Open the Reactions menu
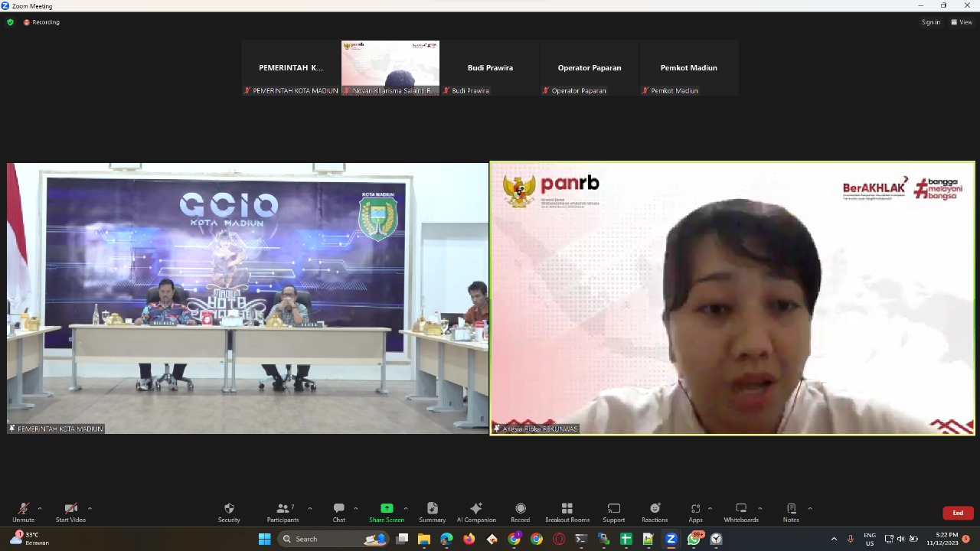980x551 pixels. [655, 511]
